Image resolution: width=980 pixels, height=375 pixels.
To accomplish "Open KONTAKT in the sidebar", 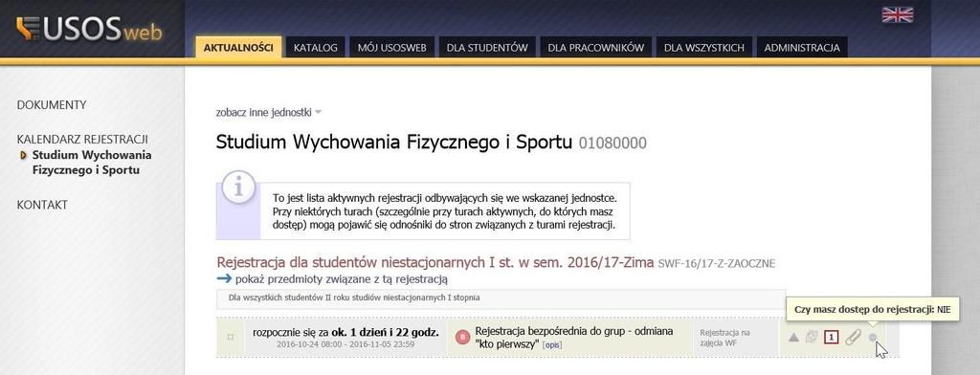I will 42,205.
